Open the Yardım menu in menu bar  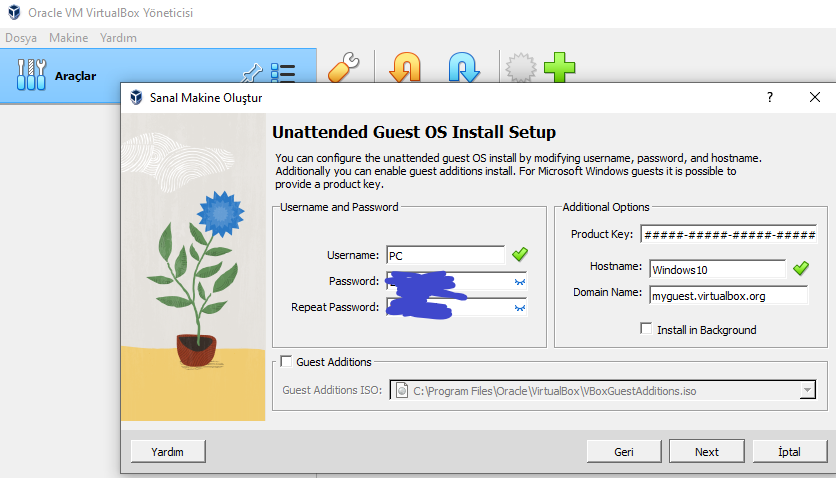(118, 38)
